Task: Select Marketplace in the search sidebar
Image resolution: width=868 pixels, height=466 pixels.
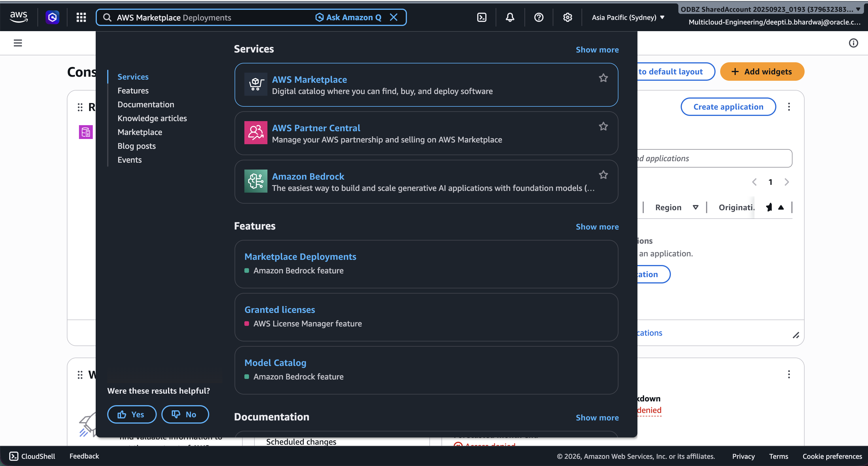Action: coord(139,132)
